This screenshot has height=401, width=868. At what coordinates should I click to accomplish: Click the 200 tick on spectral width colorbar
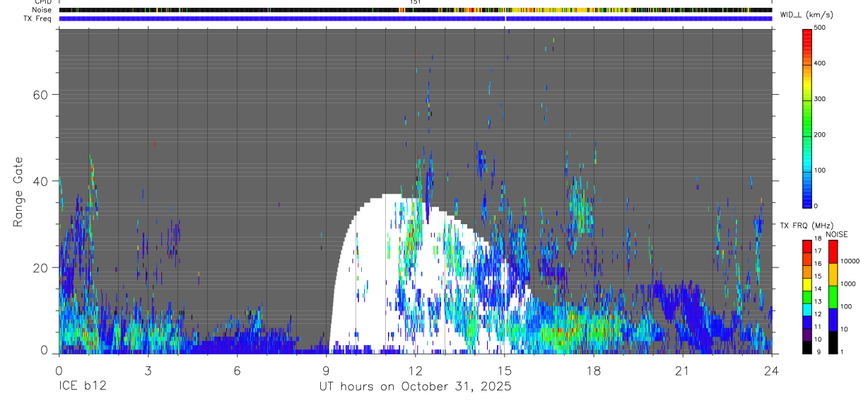pos(820,135)
